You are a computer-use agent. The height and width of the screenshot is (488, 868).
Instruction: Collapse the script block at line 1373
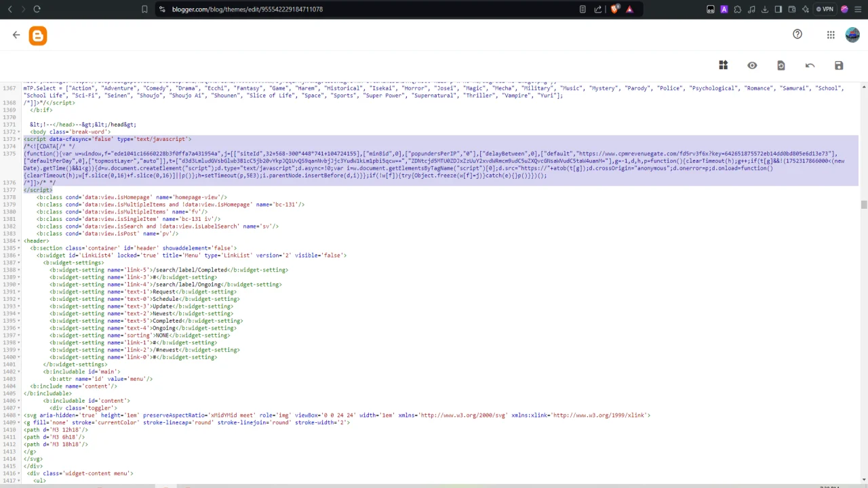(x=19, y=139)
